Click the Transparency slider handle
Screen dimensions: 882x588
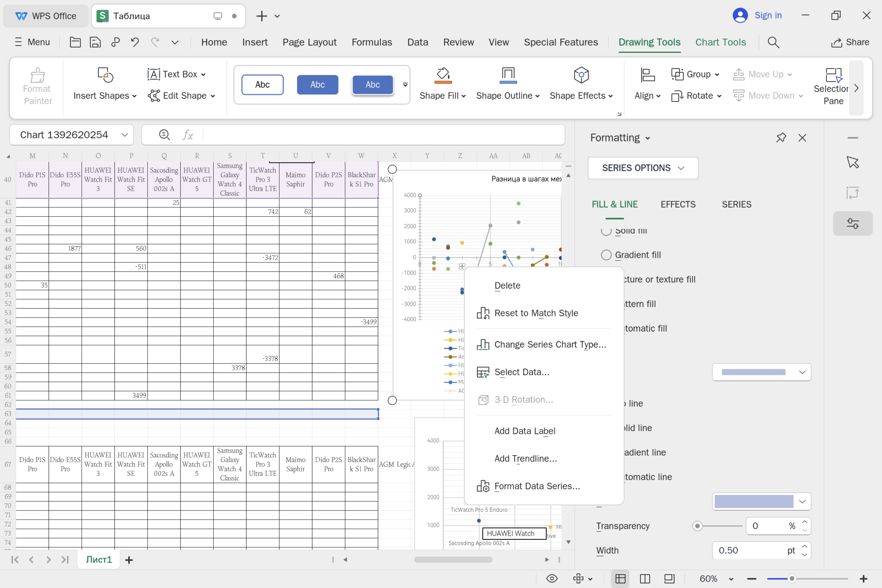click(697, 526)
